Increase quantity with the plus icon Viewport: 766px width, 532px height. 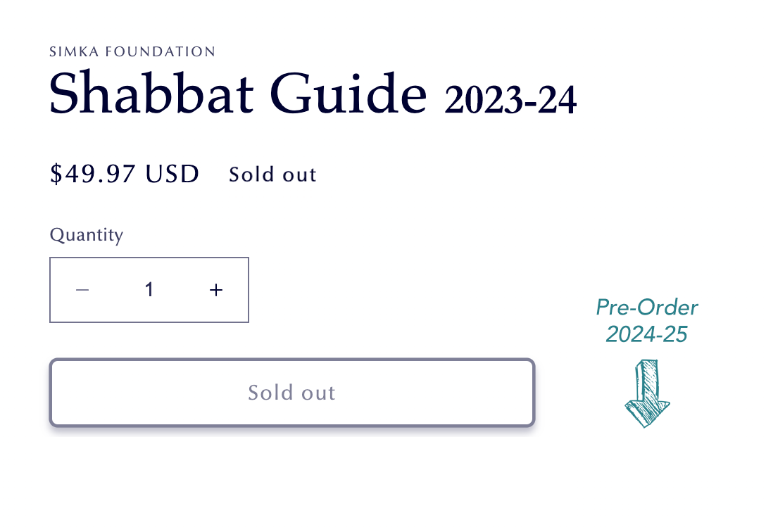(216, 290)
